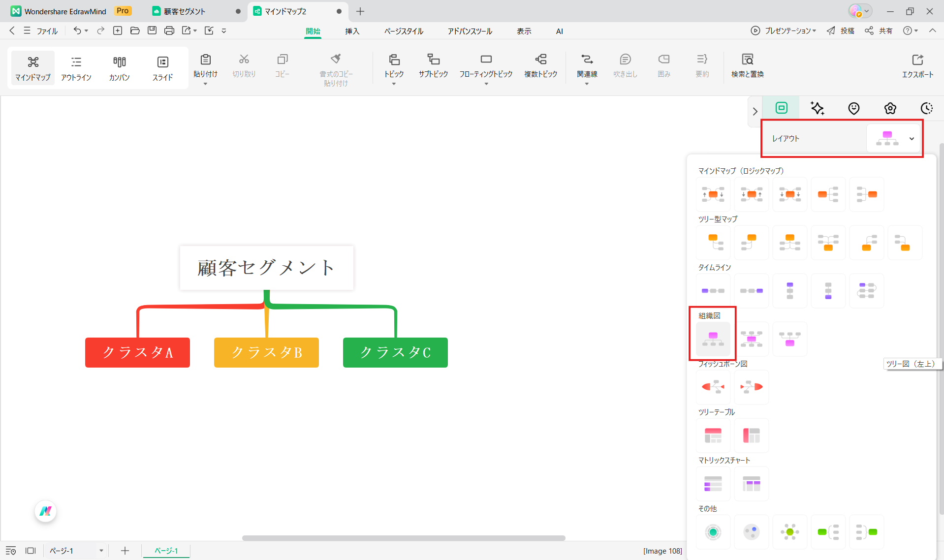Collapse the right panel with the chevron
The width and height of the screenshot is (944, 560).
pyautogui.click(x=755, y=111)
